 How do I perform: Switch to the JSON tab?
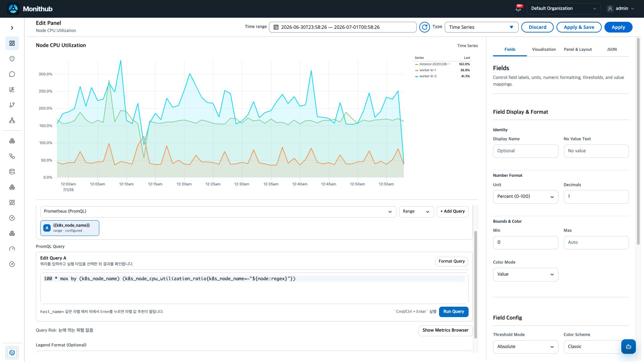(x=612, y=49)
